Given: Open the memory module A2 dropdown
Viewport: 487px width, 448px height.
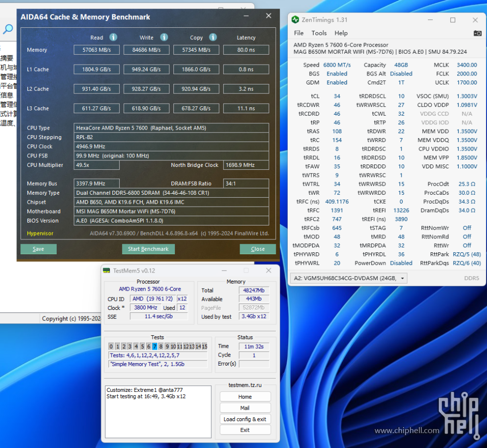Looking at the screenshot, I should [348, 278].
